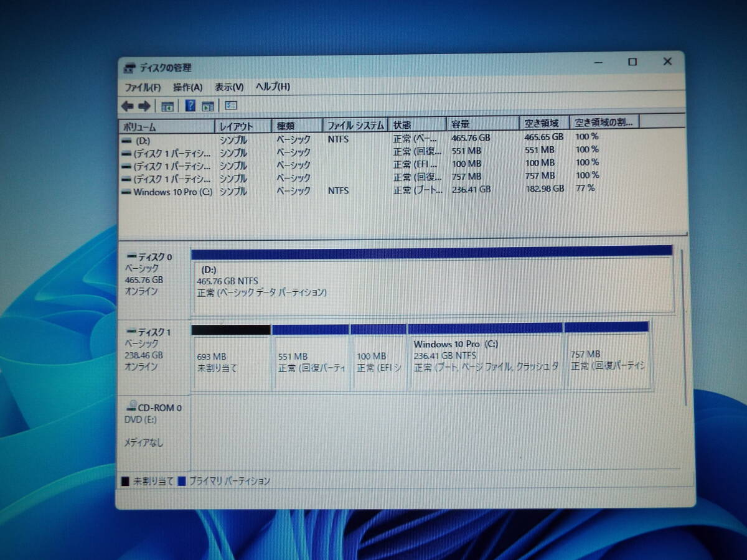Click the black unallocated legend swatch
747x560 pixels.
tap(124, 481)
